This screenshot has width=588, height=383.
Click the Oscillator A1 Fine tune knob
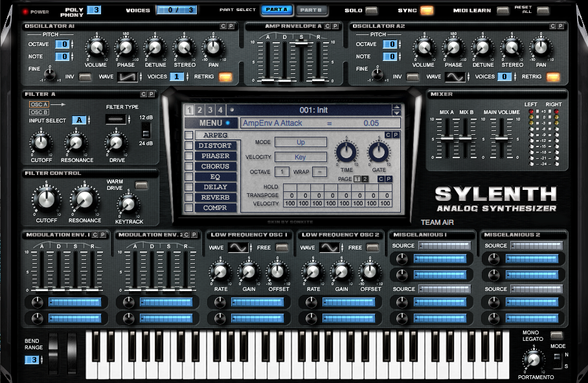tap(49, 74)
